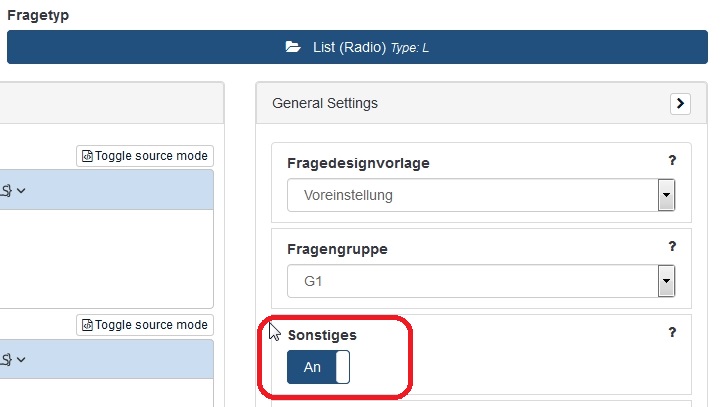Click the help question mark for Fragengruppe

(673, 247)
